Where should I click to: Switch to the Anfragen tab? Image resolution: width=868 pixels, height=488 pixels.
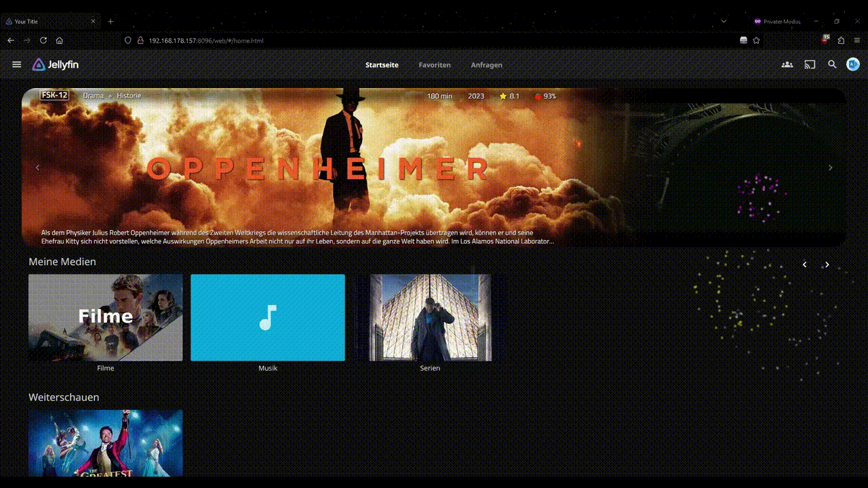486,65
